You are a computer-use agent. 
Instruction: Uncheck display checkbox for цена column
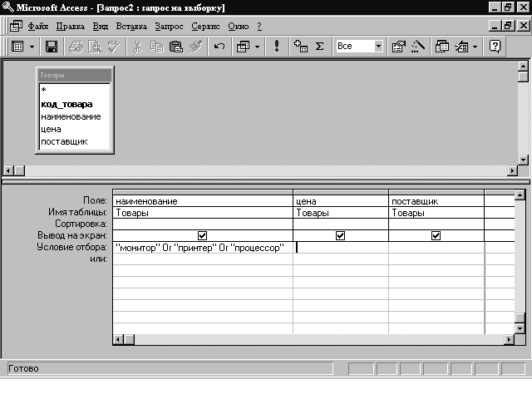340,235
